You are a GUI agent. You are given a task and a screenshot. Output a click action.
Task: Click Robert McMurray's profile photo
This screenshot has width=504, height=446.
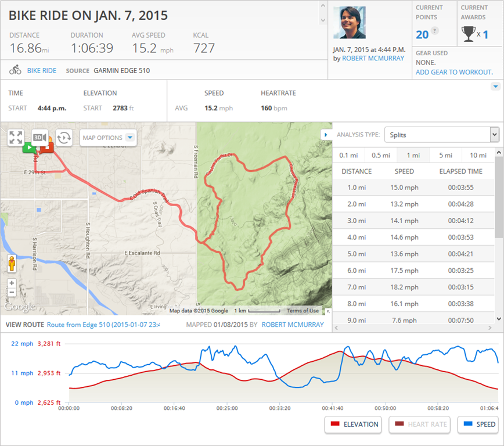[350, 23]
